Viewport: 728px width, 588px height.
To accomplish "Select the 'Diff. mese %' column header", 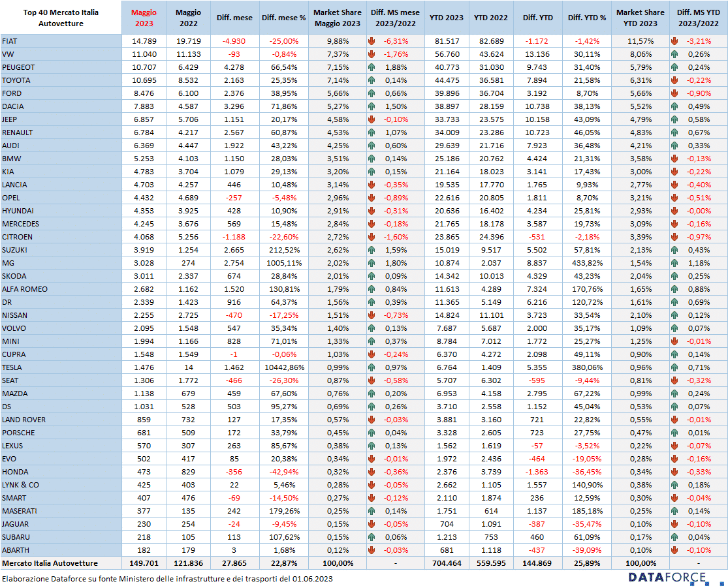I will pyautogui.click(x=283, y=18).
